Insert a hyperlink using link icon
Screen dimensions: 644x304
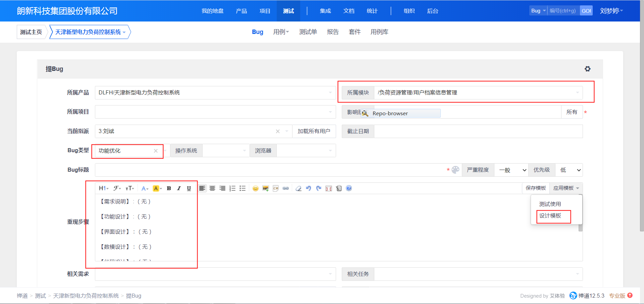tap(286, 188)
